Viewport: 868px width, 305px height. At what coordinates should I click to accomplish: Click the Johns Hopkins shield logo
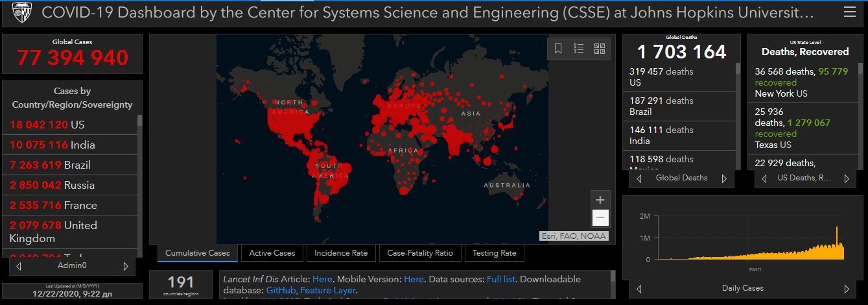point(21,12)
